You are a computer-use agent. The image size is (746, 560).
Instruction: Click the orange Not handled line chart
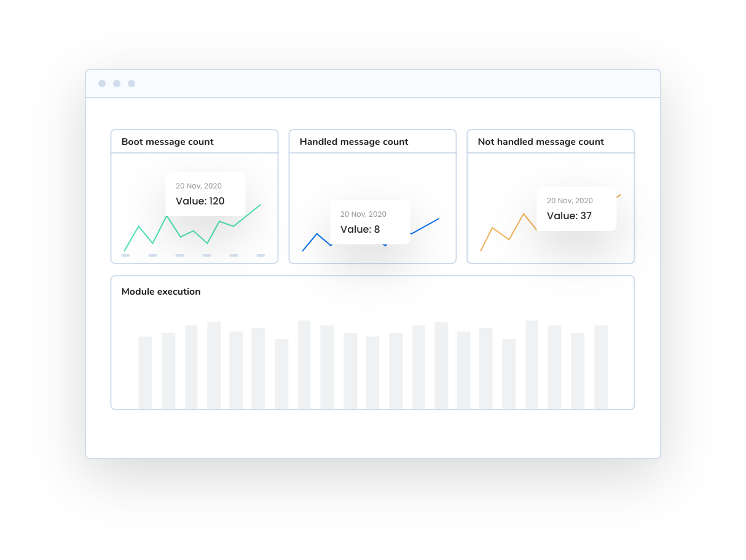point(550,222)
